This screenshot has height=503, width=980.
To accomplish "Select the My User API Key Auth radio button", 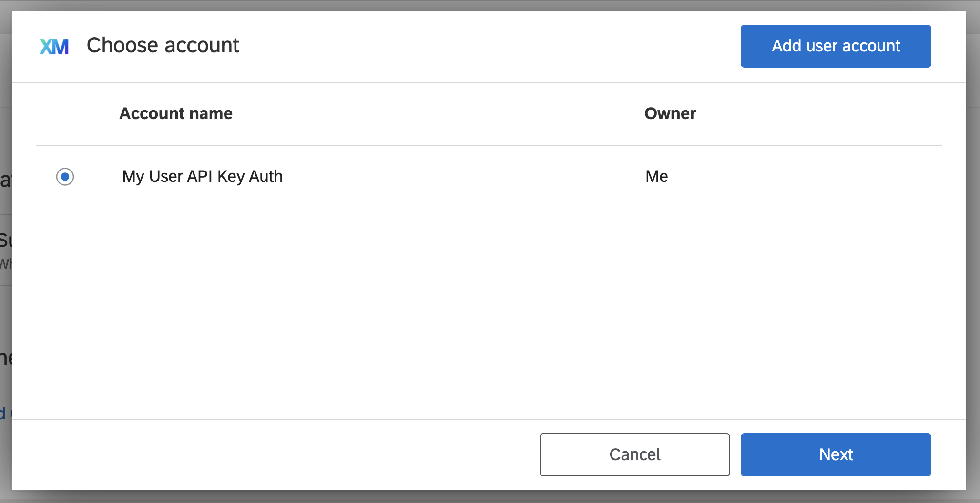I will pyautogui.click(x=65, y=177).
